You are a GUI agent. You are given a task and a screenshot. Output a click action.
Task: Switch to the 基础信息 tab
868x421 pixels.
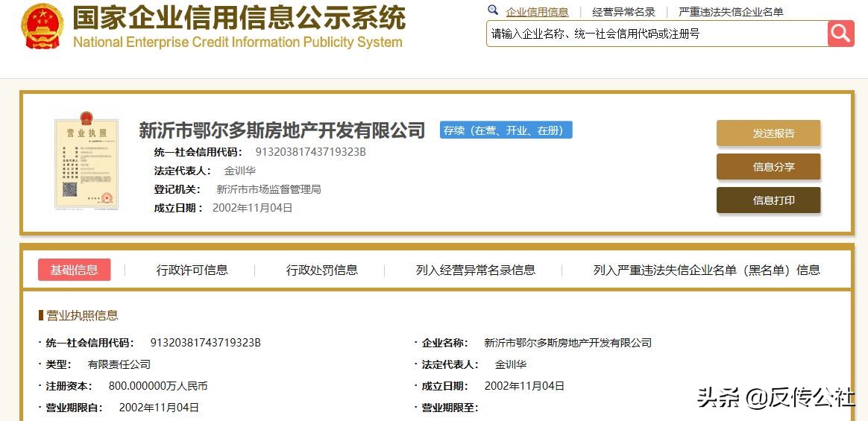[x=74, y=270]
